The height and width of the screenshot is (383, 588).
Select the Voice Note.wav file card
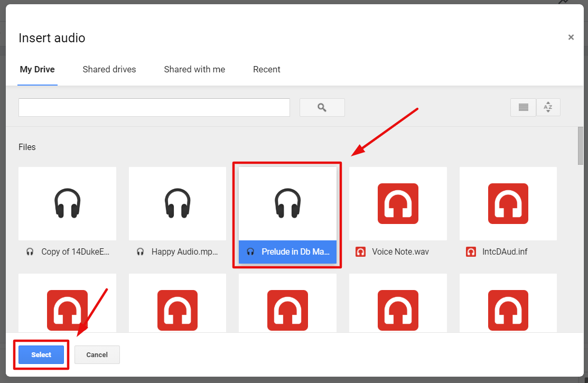pyautogui.click(x=398, y=214)
